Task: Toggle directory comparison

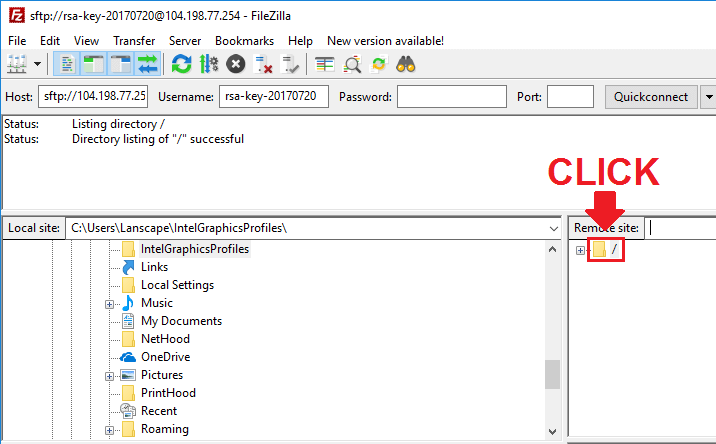Action: point(352,64)
